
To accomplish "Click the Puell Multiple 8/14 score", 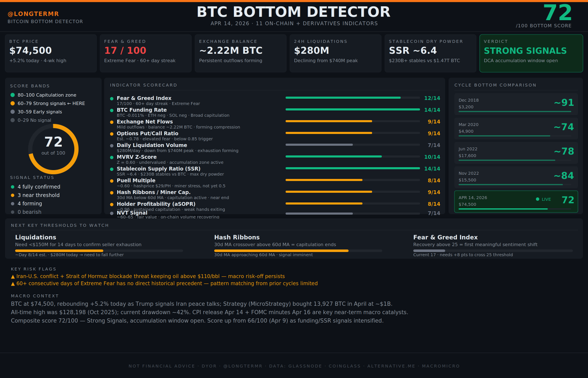I will tap(434, 180).
